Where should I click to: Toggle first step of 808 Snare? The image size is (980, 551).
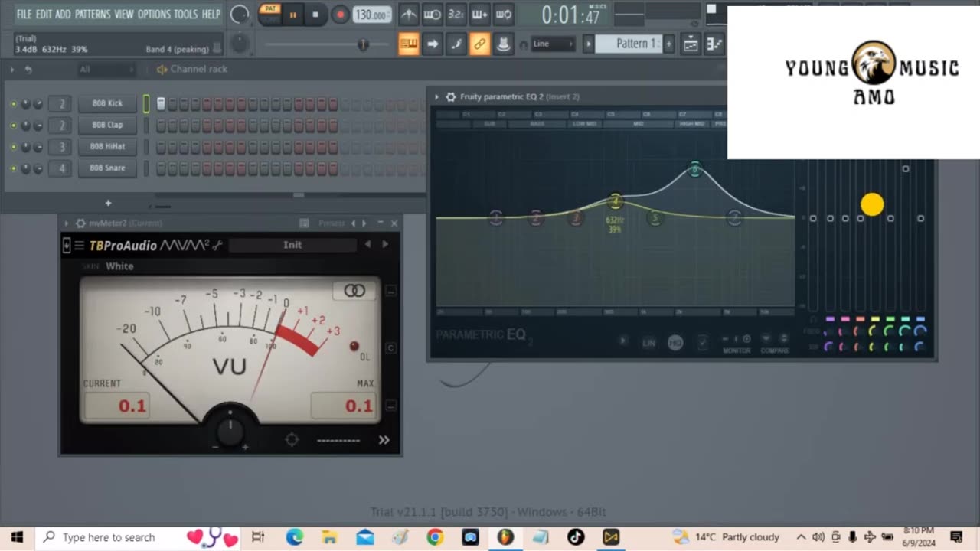[161, 168]
